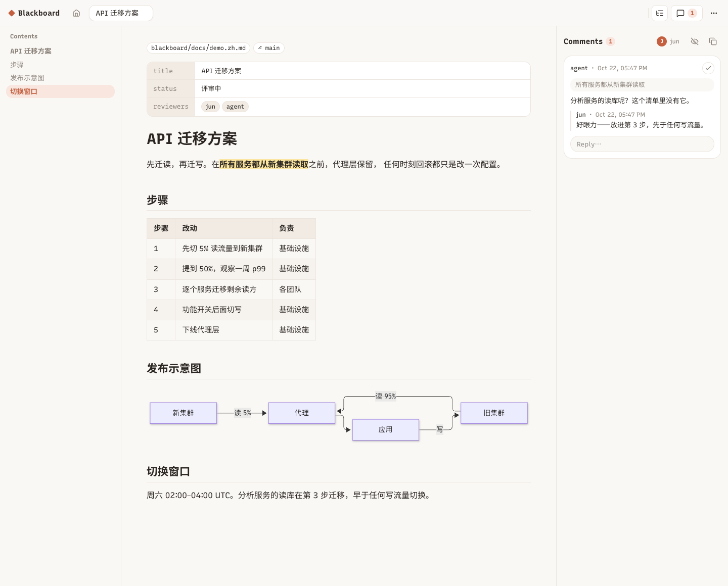
Task: Click the 代理 node in the diagram
Action: pyautogui.click(x=301, y=413)
